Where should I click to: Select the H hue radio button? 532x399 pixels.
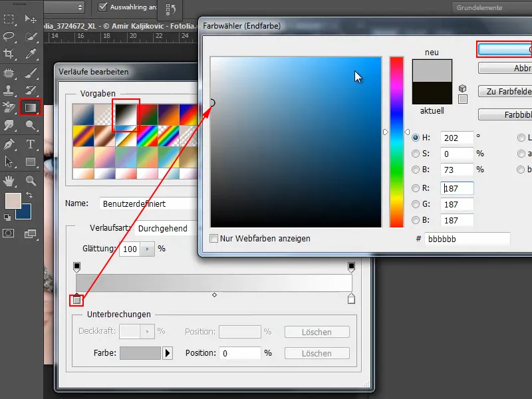point(416,138)
